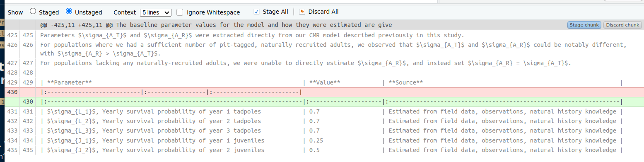Select the added green line 430
This screenshot has width=644, height=162.
(x=322, y=102)
